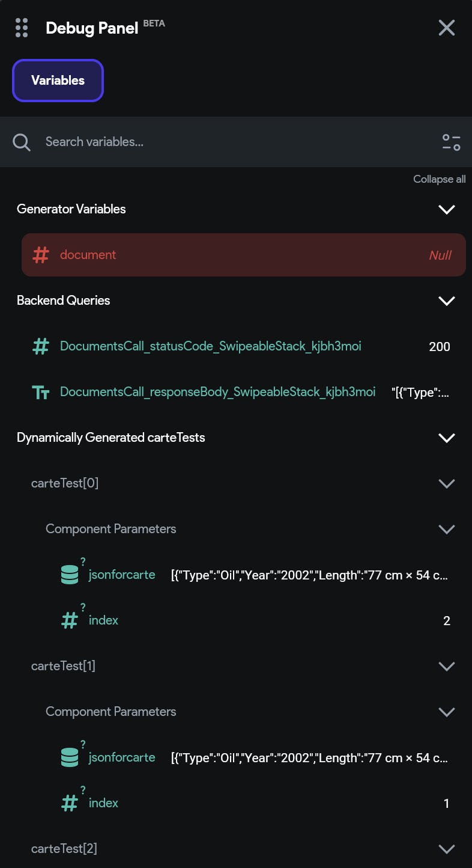Screen dimensions: 472x868
Task: Collapse the Generator Variables section
Action: pyautogui.click(x=447, y=209)
